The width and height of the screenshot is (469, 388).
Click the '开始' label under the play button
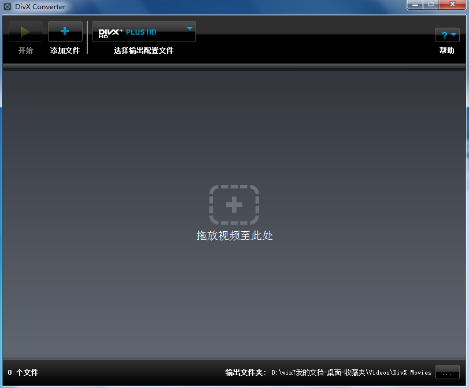26,50
